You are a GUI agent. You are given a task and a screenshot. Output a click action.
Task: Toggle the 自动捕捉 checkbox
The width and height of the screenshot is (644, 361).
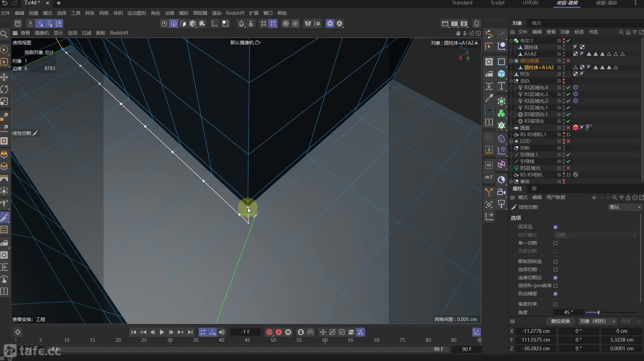pyautogui.click(x=555, y=294)
